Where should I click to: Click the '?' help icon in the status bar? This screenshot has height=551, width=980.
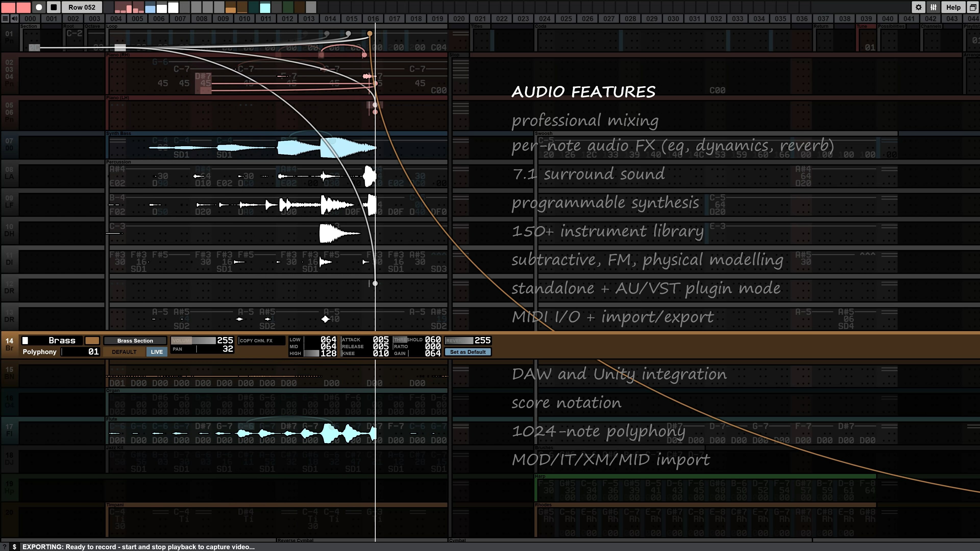coord(4,547)
